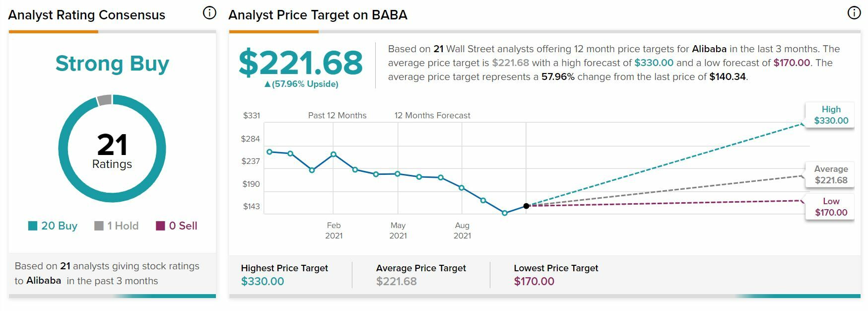The width and height of the screenshot is (868, 311).
Task: Select the High $330.00 forecast label
Action: tap(830, 115)
